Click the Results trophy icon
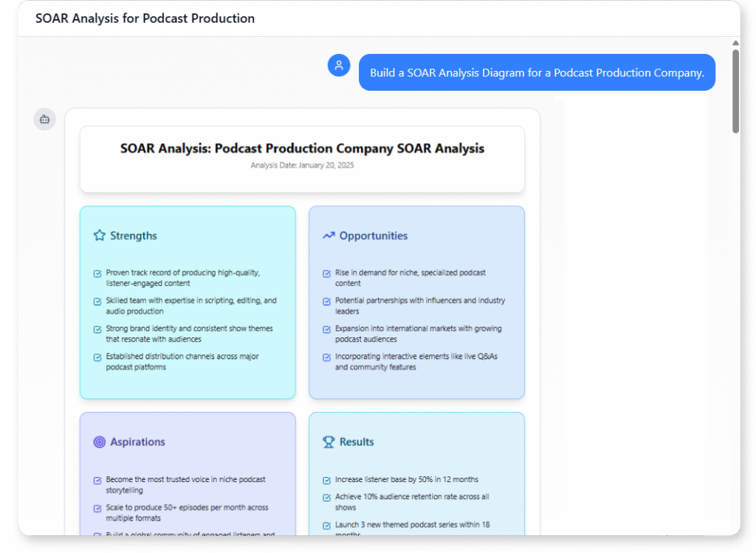This screenshot has width=756, height=553. (x=329, y=442)
